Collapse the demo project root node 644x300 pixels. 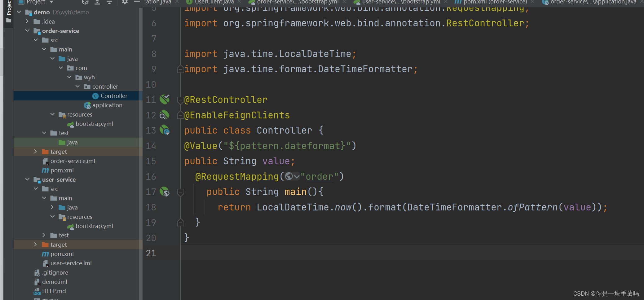point(19,12)
